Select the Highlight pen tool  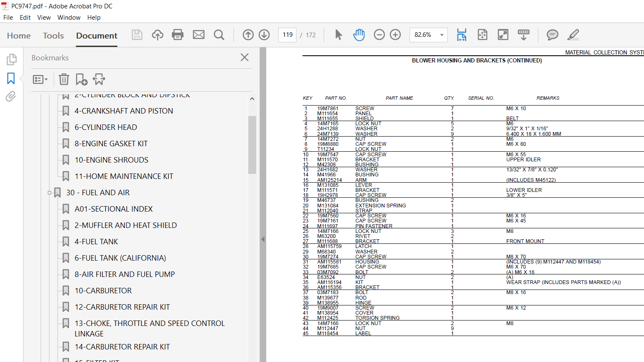tap(573, 35)
